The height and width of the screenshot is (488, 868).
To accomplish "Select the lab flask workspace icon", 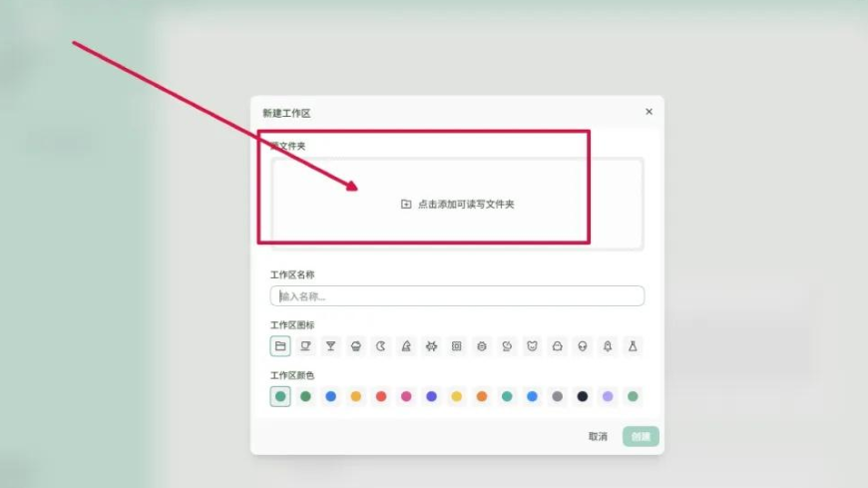I will (633, 346).
